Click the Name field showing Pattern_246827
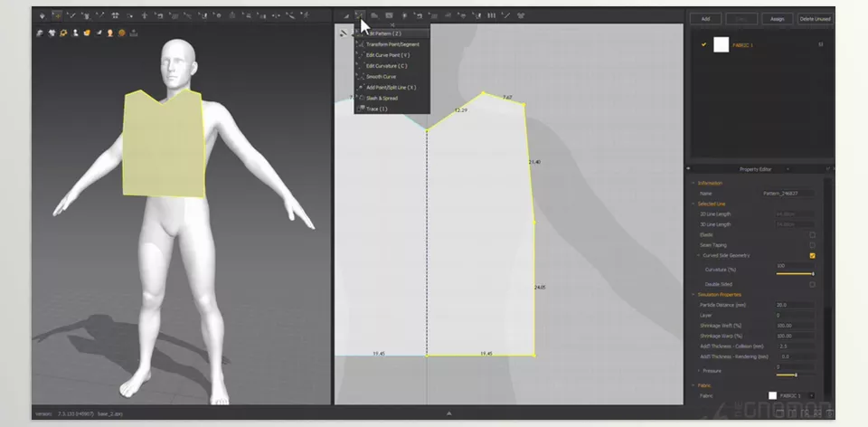868x427 pixels. coord(788,194)
